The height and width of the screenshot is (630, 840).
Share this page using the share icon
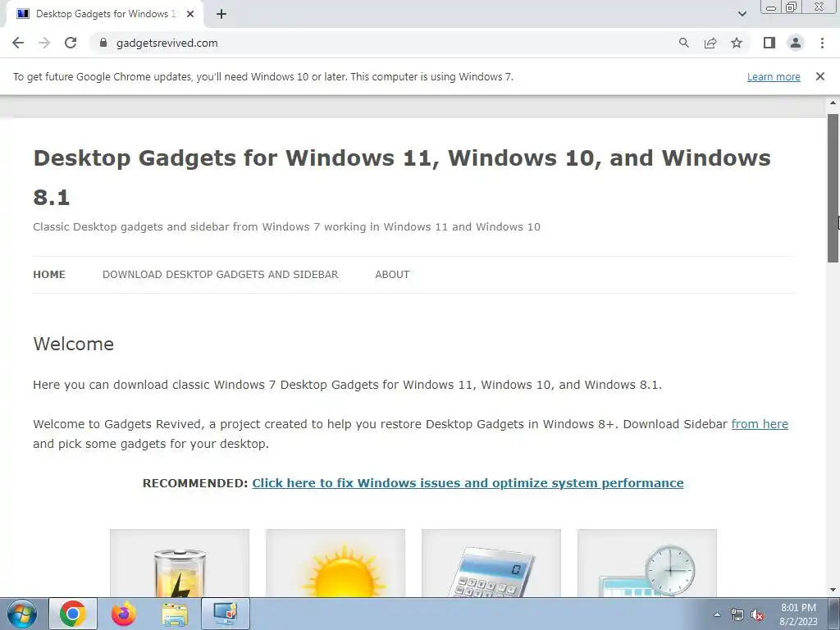tap(710, 43)
